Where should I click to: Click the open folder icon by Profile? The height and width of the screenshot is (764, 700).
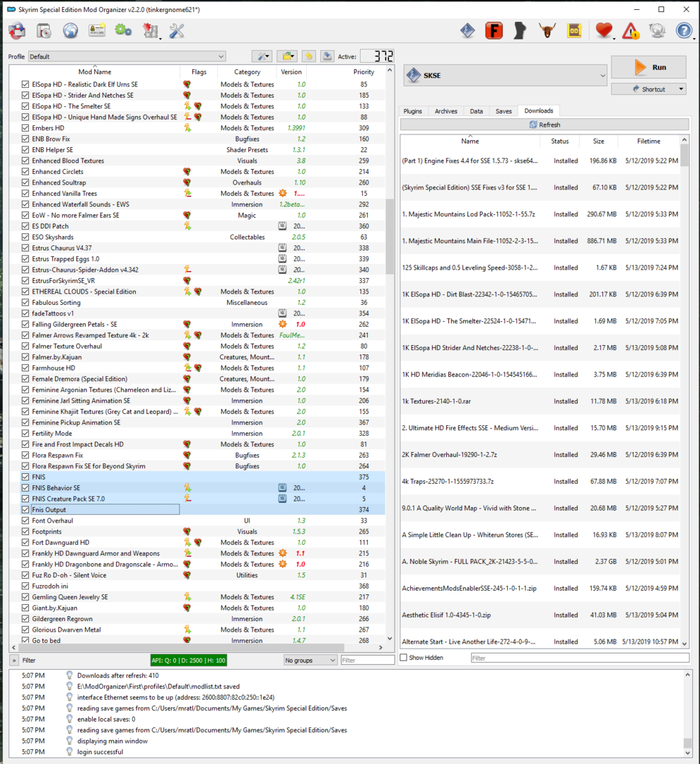pyautogui.click(x=287, y=57)
